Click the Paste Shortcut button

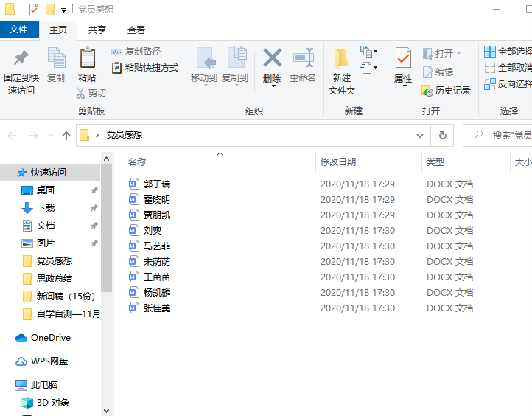(x=144, y=68)
